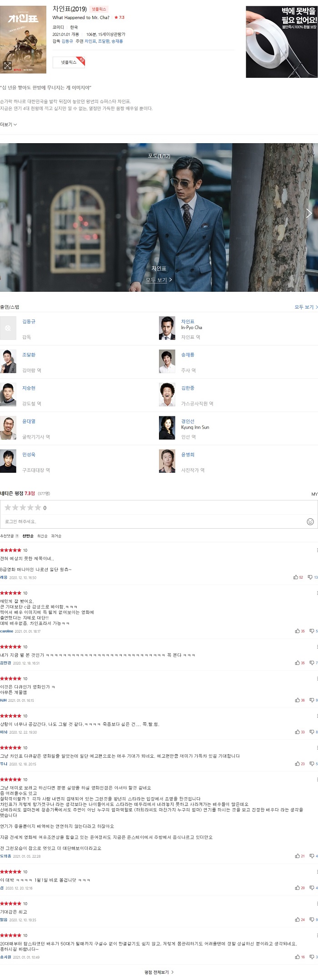Open the 넷플릭스 watch button
The image size is (318, 980).
tap(69, 62)
